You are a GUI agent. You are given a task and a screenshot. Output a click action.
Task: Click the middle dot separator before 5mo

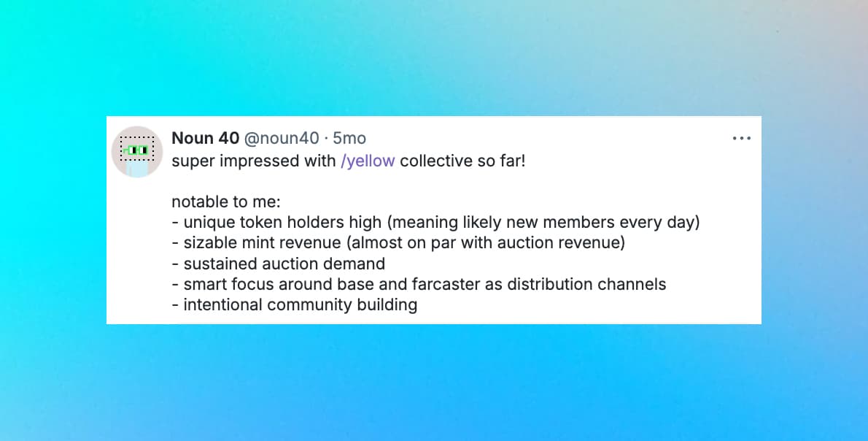coord(326,138)
